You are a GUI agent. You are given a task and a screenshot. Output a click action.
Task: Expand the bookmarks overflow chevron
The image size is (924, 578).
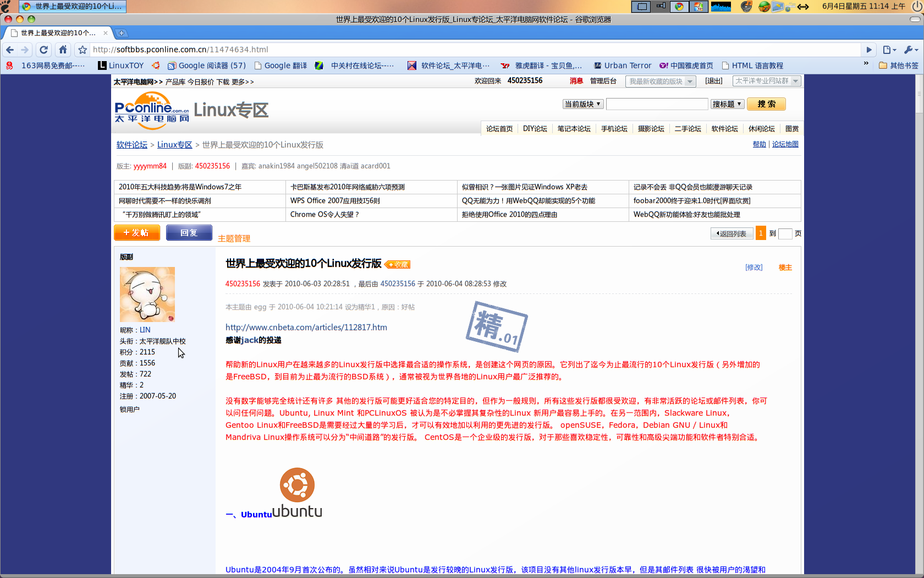tap(866, 64)
